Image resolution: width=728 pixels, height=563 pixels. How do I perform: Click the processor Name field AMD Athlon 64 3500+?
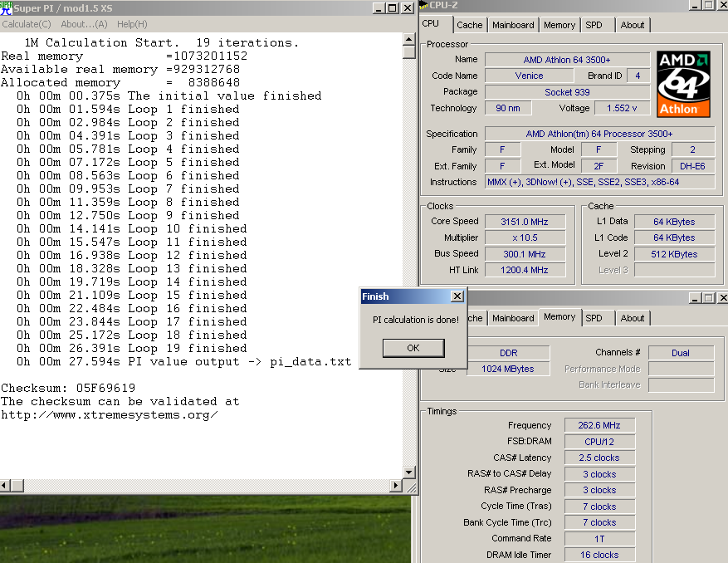567,60
